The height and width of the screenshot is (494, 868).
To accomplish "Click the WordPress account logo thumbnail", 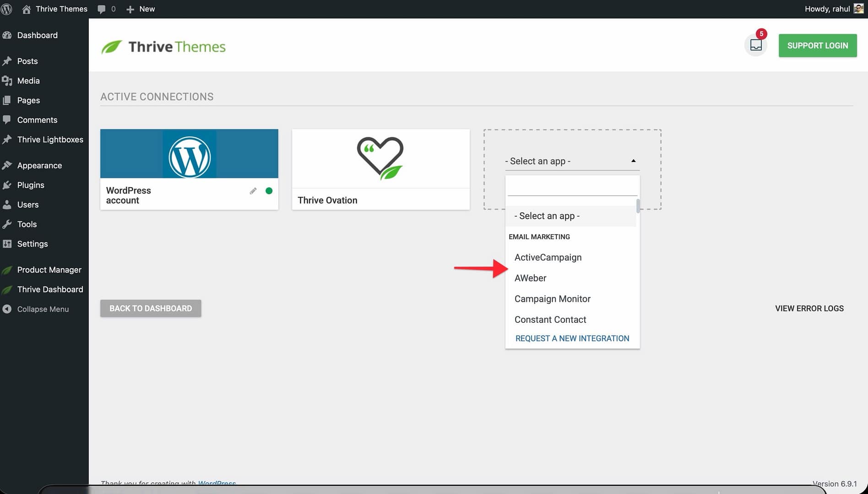I will click(190, 156).
